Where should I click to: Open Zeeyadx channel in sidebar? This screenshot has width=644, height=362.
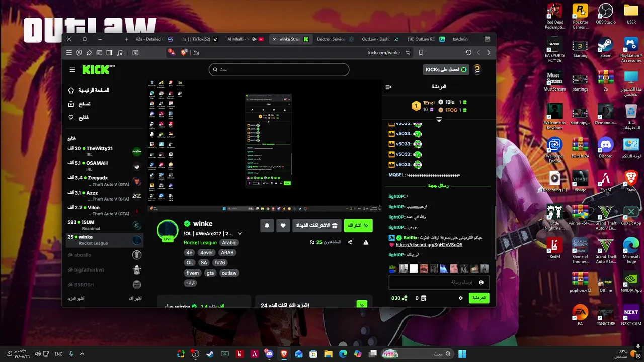click(x=105, y=181)
